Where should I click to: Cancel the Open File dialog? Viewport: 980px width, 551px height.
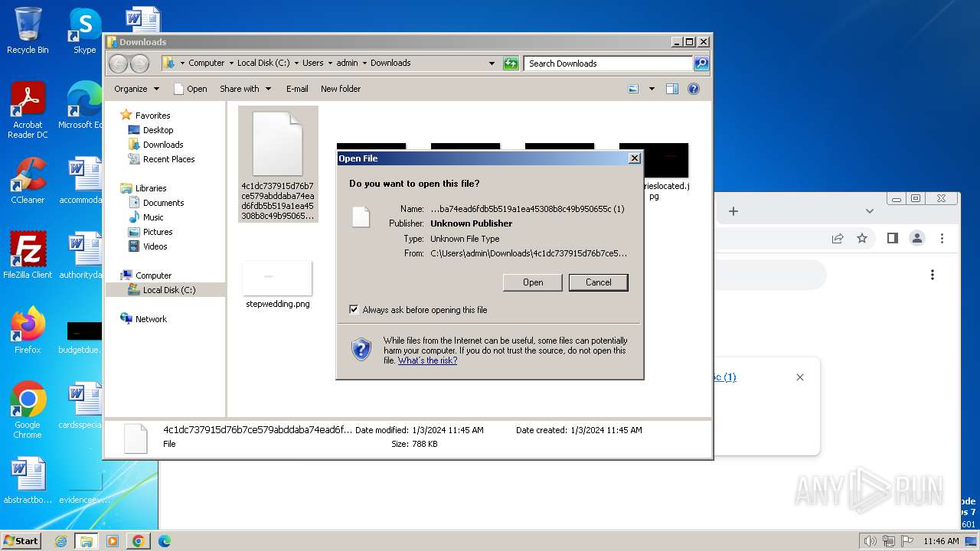(599, 282)
